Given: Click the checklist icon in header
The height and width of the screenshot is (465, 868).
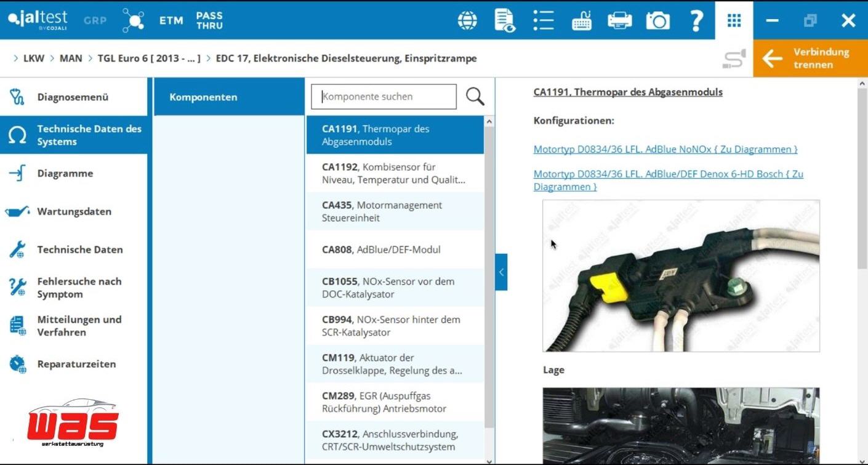Looking at the screenshot, I should (x=543, y=20).
